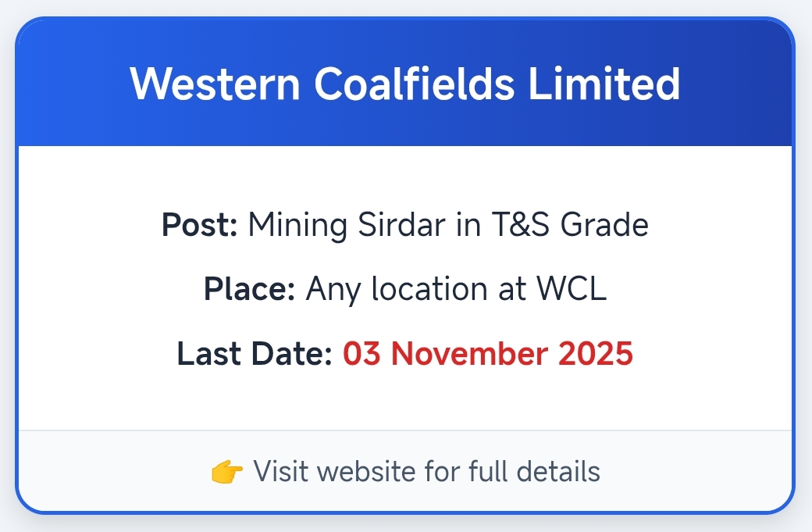The height and width of the screenshot is (532, 812).
Task: Click the pointing hand emoji icon
Action: point(228,472)
